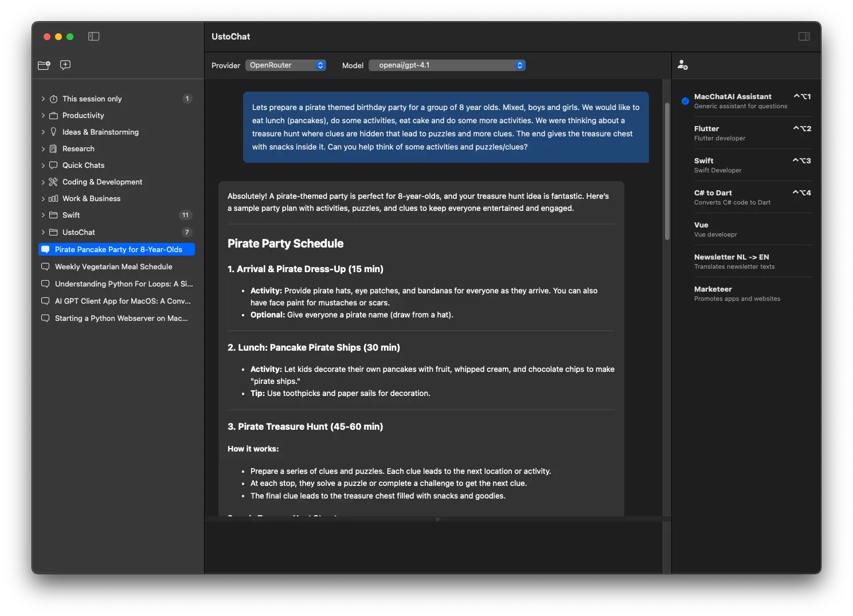Open the Provider dropdown showing OpenRouter
Image resolution: width=853 pixels, height=616 pixels.
point(285,65)
